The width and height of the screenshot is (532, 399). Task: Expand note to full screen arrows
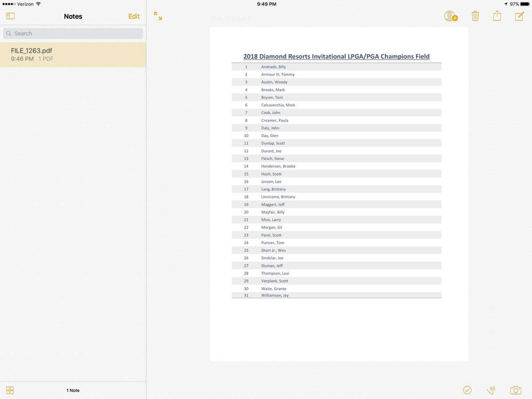[x=158, y=16]
